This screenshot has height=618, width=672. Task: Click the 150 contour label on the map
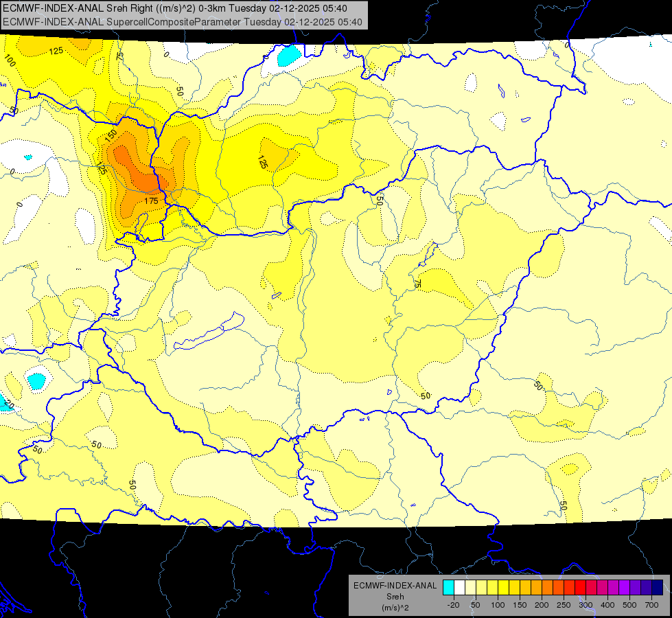tap(111, 135)
